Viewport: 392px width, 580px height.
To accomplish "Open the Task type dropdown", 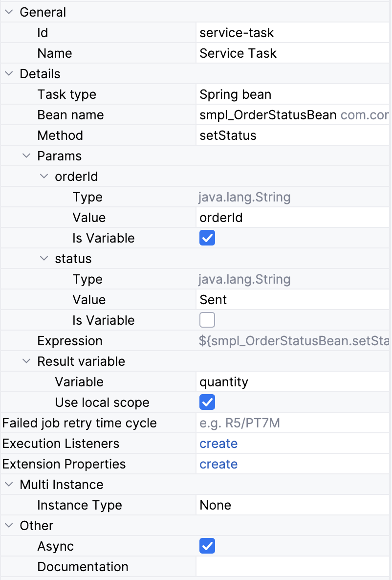I will (x=293, y=94).
